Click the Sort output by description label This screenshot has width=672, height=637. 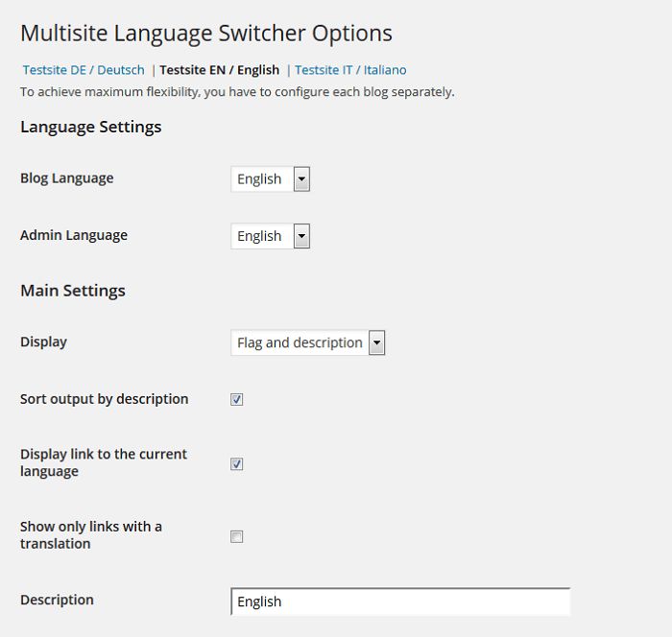(104, 399)
